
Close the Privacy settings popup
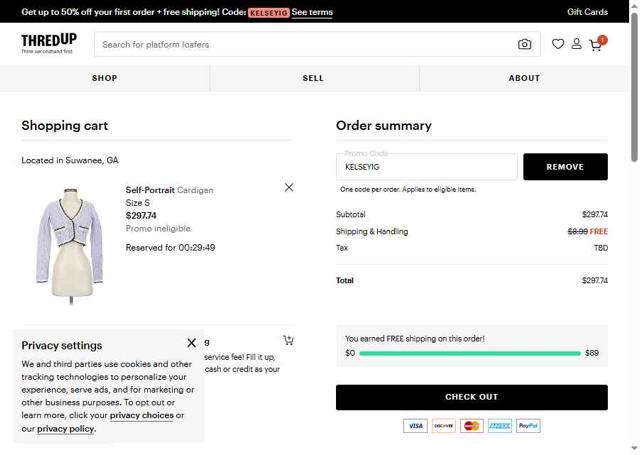(192, 343)
